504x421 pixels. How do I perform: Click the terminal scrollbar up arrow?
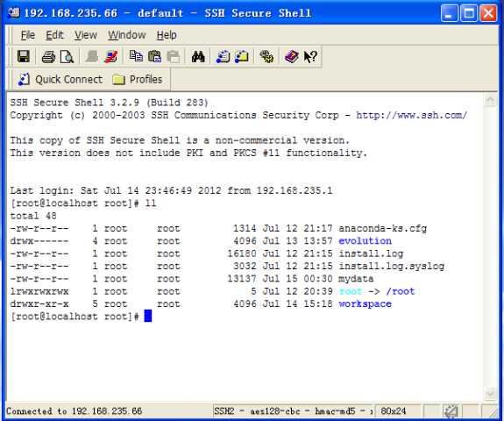pyautogui.click(x=490, y=100)
